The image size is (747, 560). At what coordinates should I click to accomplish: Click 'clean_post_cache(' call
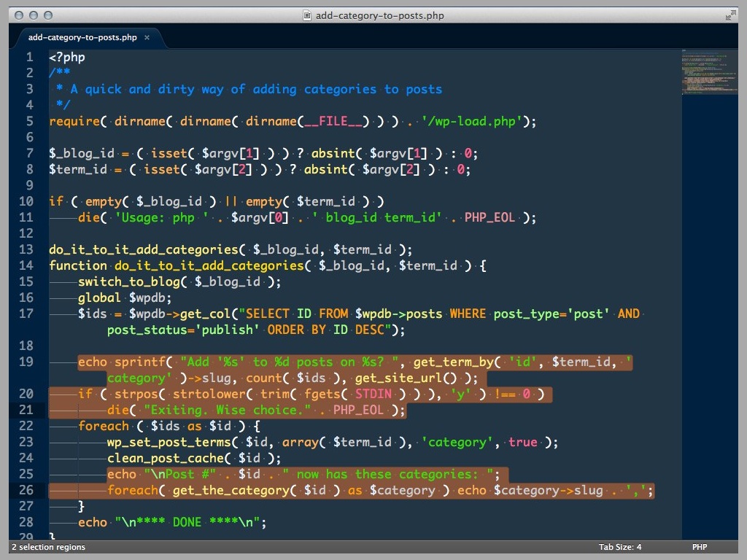169,458
